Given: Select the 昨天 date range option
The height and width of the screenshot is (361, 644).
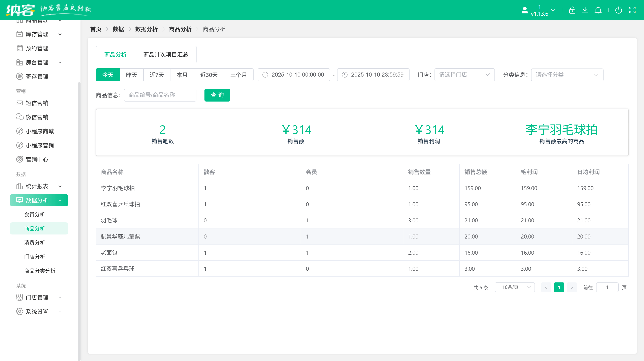Looking at the screenshot, I should pyautogui.click(x=131, y=75).
